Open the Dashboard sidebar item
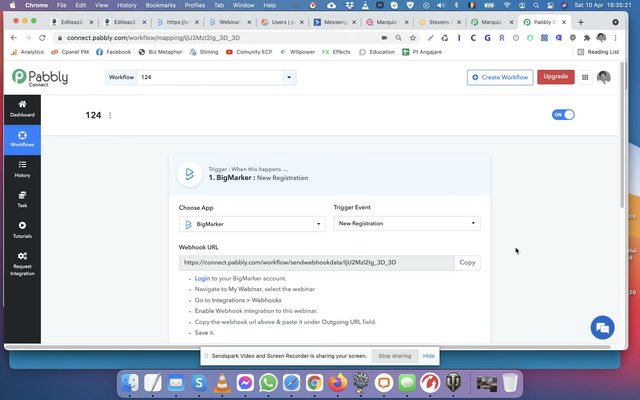Screen dimensions: 640x400 (x=22, y=109)
